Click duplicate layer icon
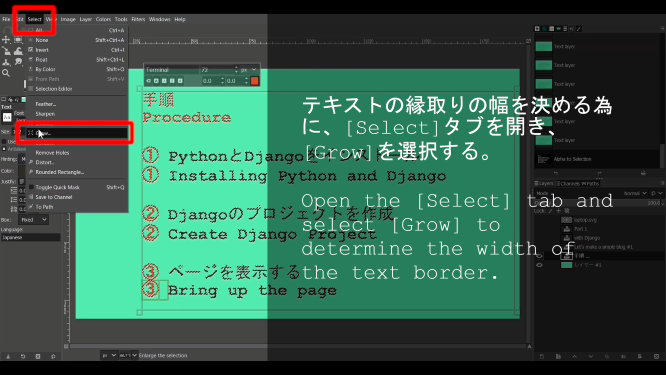This screenshot has height=375, width=666. click(x=607, y=356)
